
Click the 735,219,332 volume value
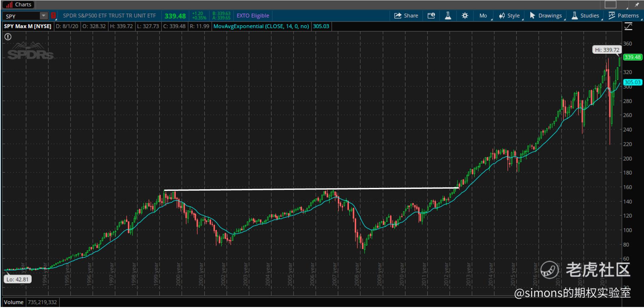coord(42,302)
